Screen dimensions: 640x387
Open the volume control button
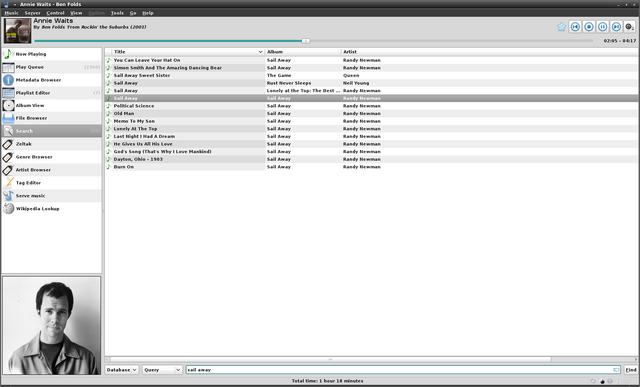pyautogui.click(x=630, y=27)
